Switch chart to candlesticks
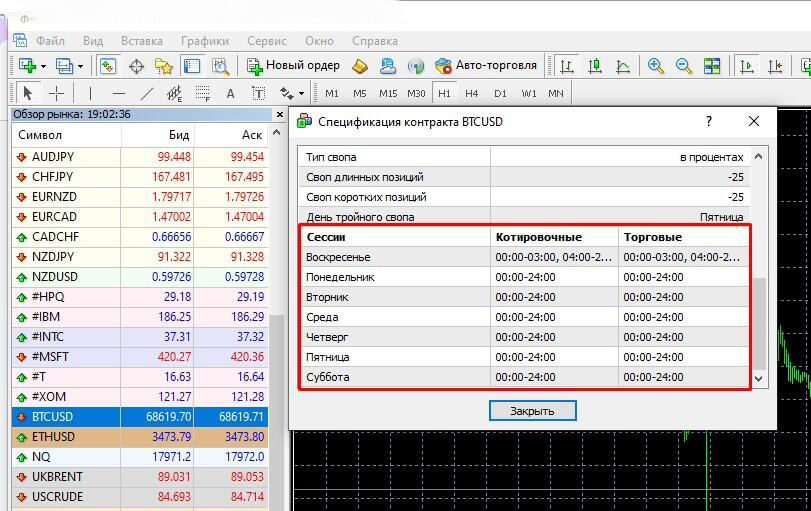The width and height of the screenshot is (811, 511). click(x=595, y=66)
